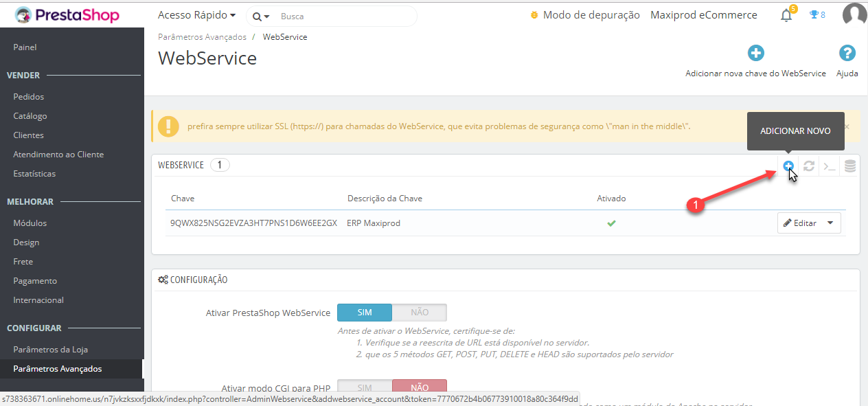Open the notifications bell icon
Image resolution: width=868 pixels, height=406 pixels.
coord(786,15)
